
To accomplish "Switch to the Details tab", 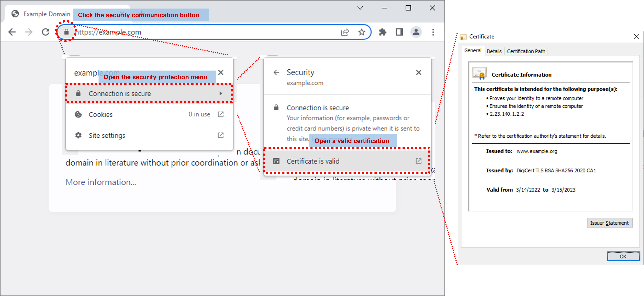I will tap(494, 51).
